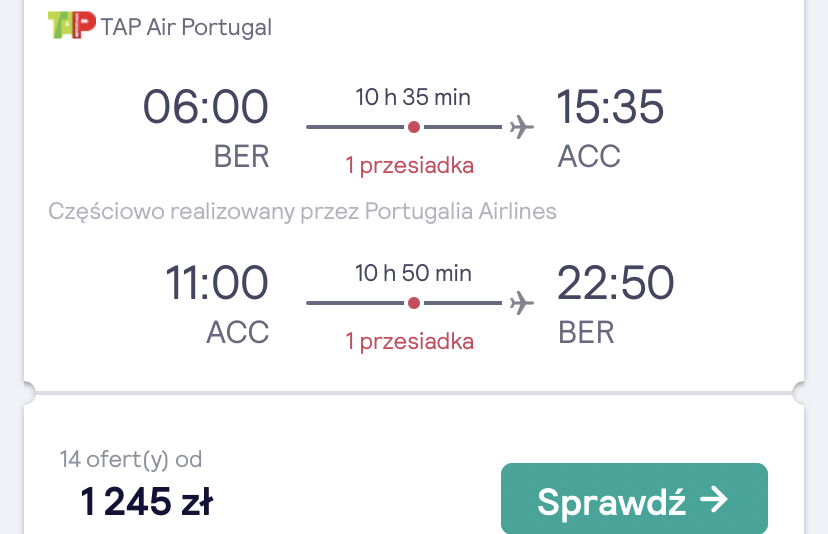Click the 11:00 return departure time
The width and height of the screenshot is (828, 534).
tap(217, 283)
